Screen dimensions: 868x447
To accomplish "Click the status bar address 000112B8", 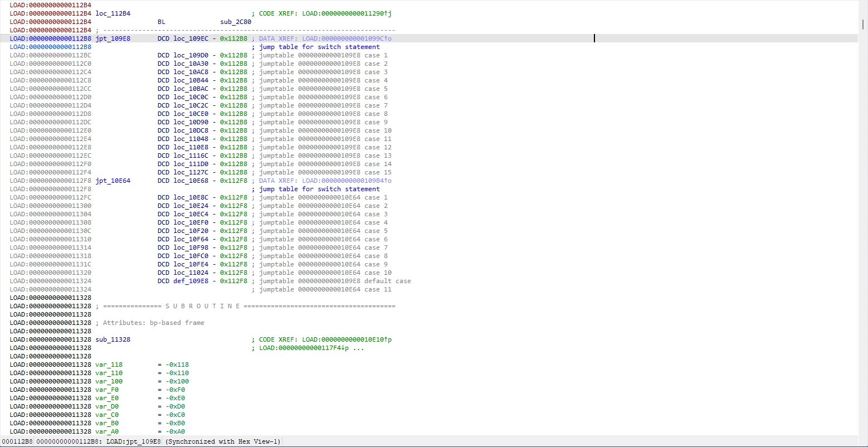I will tap(17, 441).
